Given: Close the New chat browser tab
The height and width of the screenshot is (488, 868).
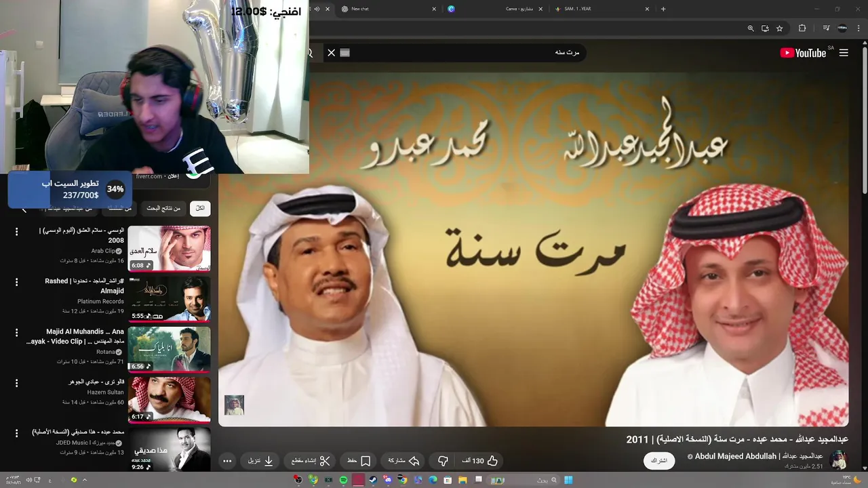Looking at the screenshot, I should pos(434,9).
